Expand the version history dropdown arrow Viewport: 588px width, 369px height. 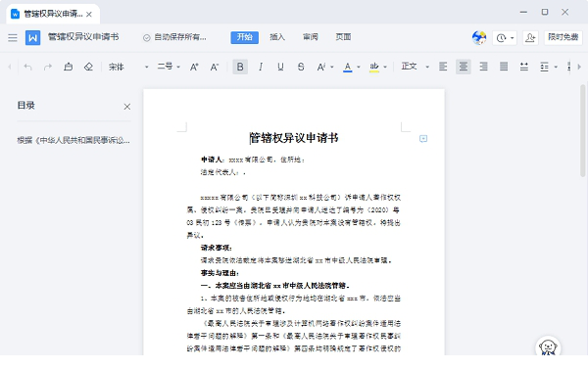pos(512,38)
